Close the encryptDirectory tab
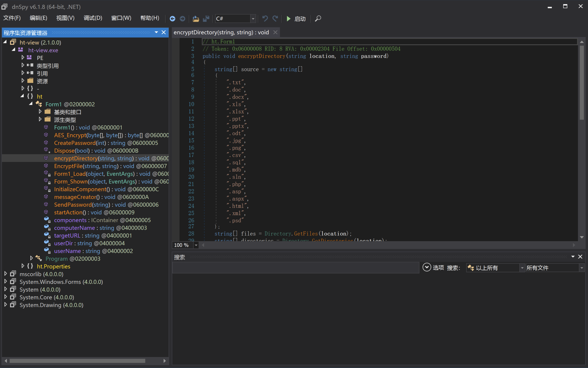The image size is (588, 368). click(275, 32)
